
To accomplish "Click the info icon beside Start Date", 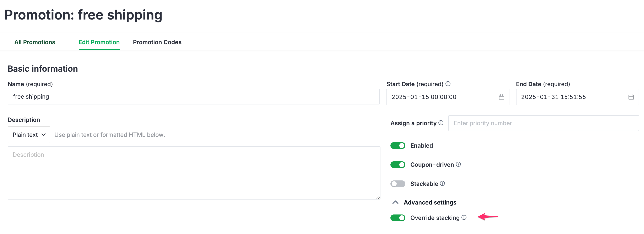I will pos(448,84).
